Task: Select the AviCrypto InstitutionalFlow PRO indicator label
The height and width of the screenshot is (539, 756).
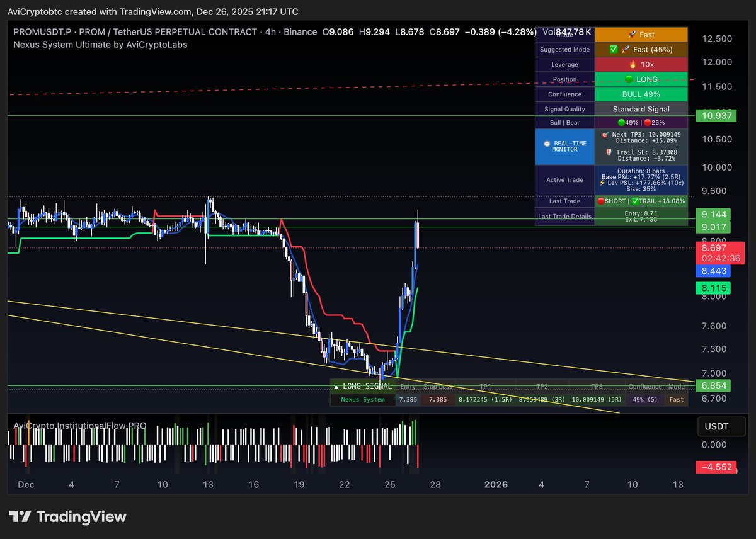Action: click(x=80, y=426)
